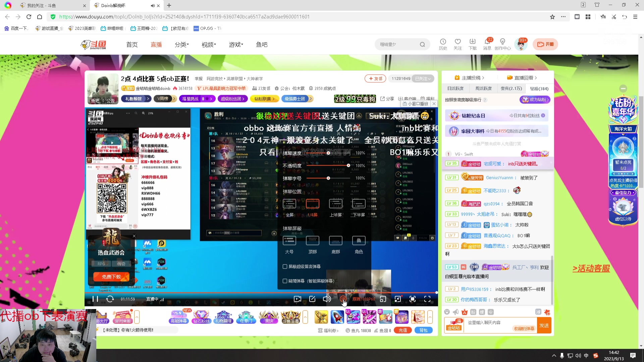Select 下半屏 danmaku position

359,208
